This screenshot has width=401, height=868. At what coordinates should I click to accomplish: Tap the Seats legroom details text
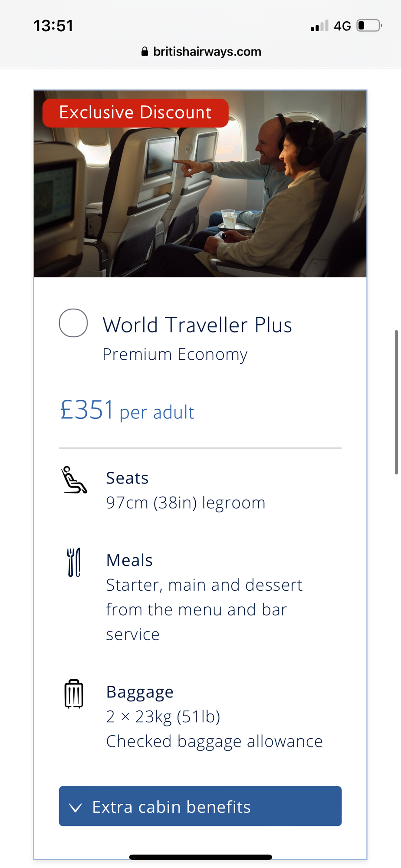pyautogui.click(x=186, y=503)
